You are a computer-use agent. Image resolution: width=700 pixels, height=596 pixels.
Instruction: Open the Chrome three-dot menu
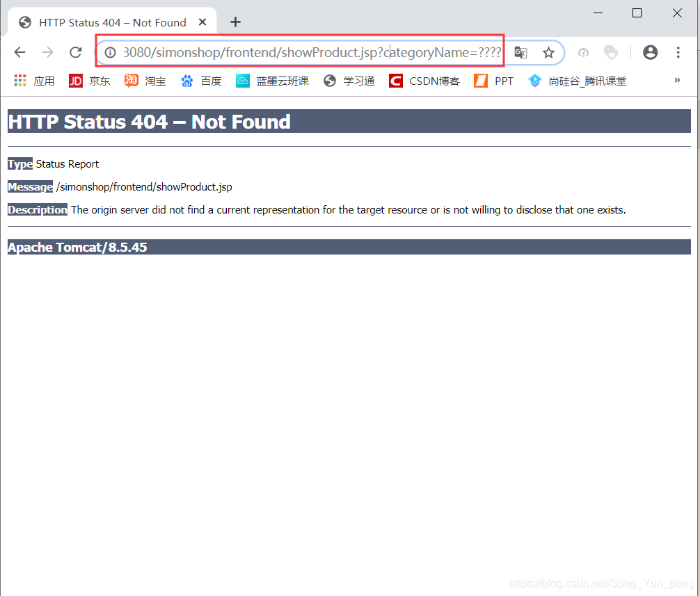point(678,53)
